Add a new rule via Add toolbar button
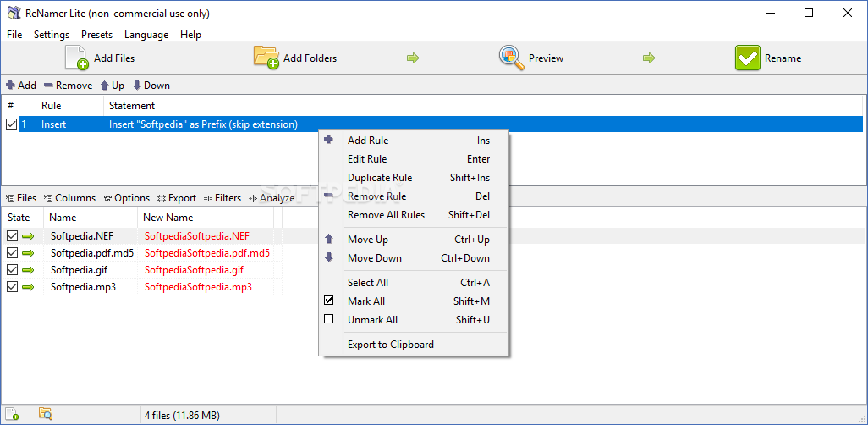This screenshot has height=425, width=868. pos(20,86)
